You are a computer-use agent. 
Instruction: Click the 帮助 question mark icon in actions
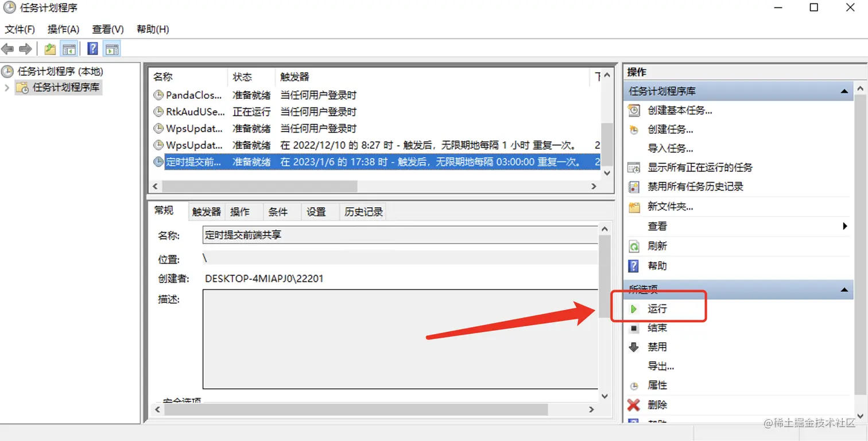[634, 266]
